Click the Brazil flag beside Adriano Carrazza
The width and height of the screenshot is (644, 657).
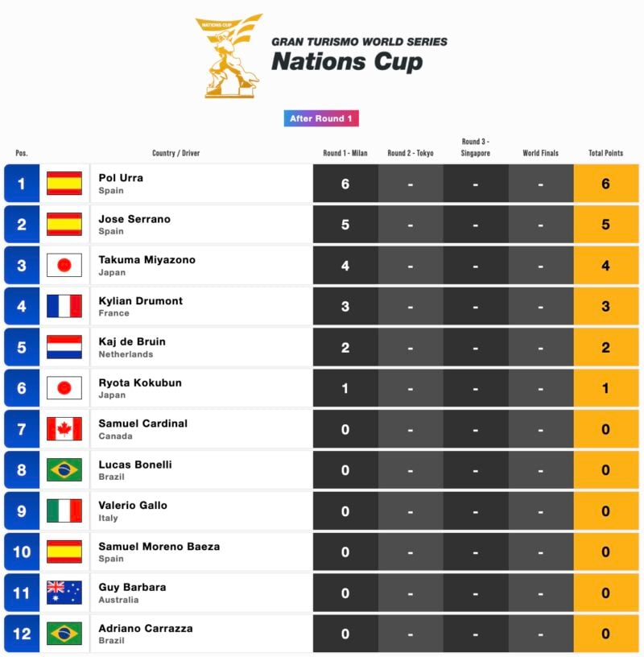click(x=64, y=634)
